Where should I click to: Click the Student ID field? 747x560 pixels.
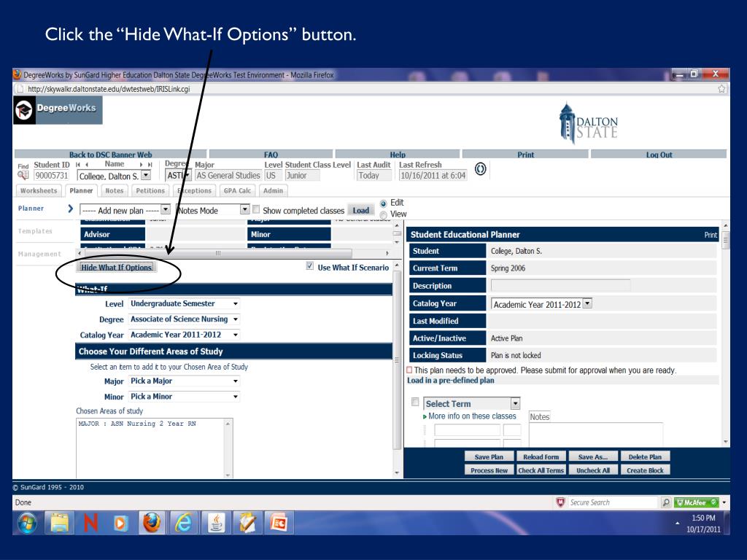coord(51,175)
